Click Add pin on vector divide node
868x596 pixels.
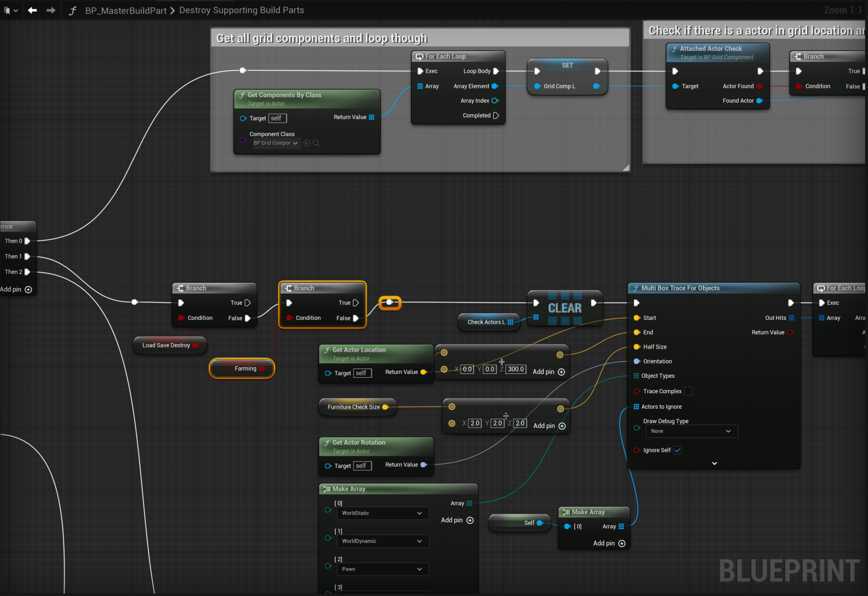[549, 426]
